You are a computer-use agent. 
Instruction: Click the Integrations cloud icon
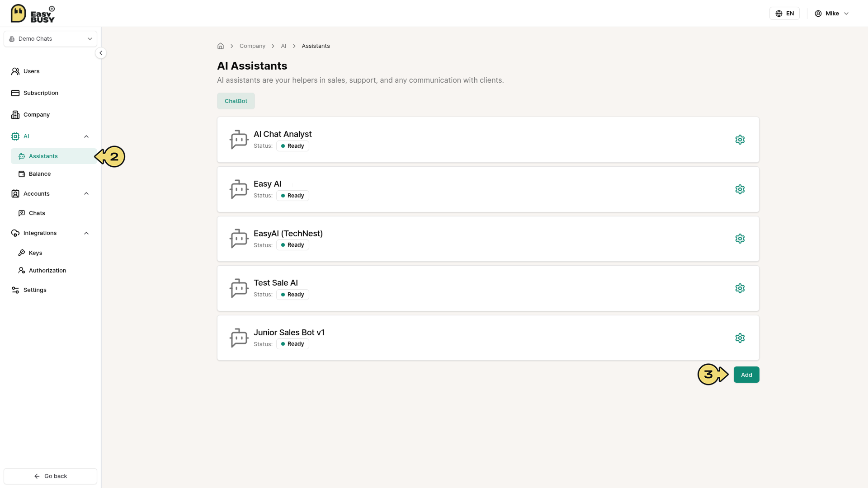point(15,233)
